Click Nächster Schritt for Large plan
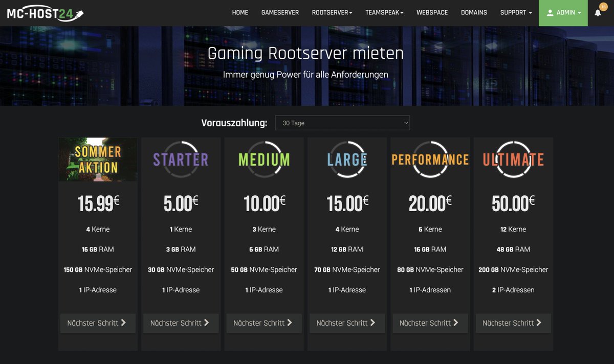This screenshot has height=364, width=614. point(347,323)
